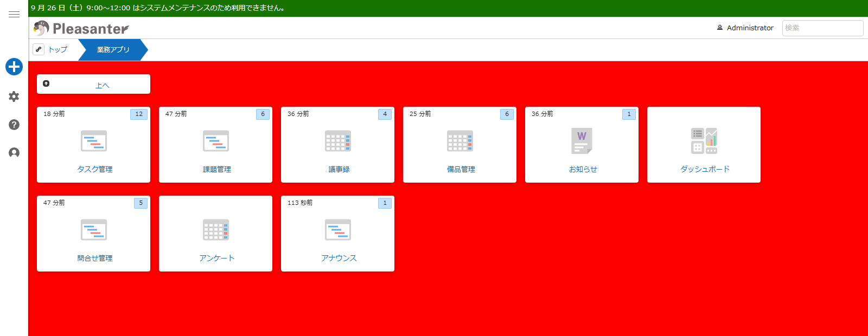The width and height of the screenshot is (868, 336).
Task: Click the 備品管理 table grid icon
Action: pyautogui.click(x=460, y=141)
